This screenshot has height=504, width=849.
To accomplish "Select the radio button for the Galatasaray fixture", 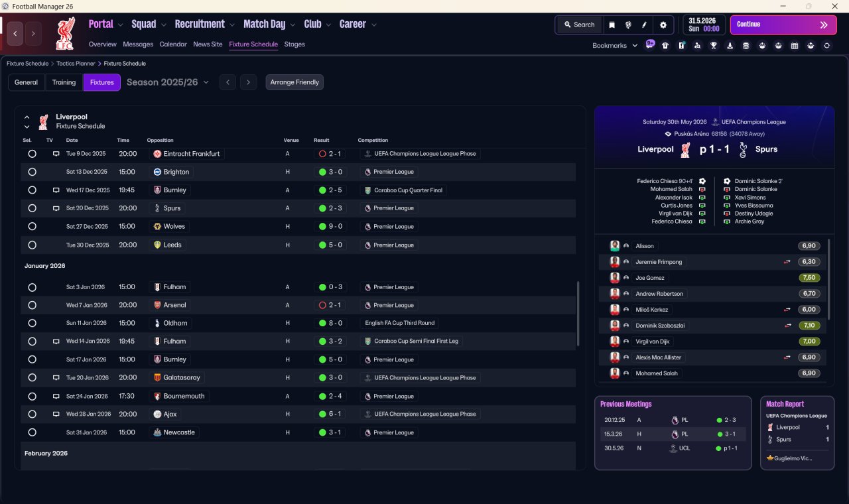I will click(x=32, y=377).
